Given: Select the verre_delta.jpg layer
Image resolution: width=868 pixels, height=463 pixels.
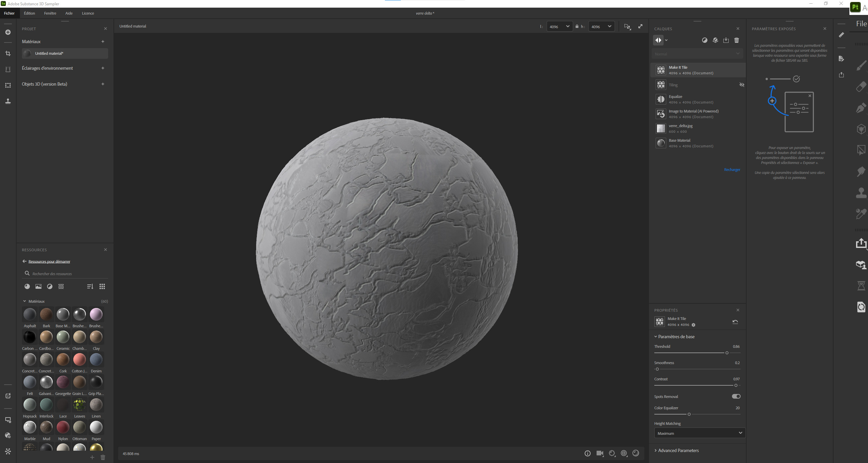Looking at the screenshot, I should (x=697, y=128).
